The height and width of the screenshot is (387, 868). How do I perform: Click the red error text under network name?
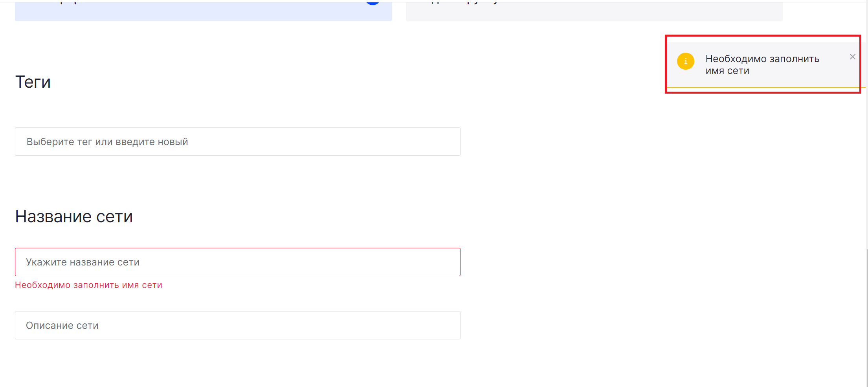click(88, 285)
